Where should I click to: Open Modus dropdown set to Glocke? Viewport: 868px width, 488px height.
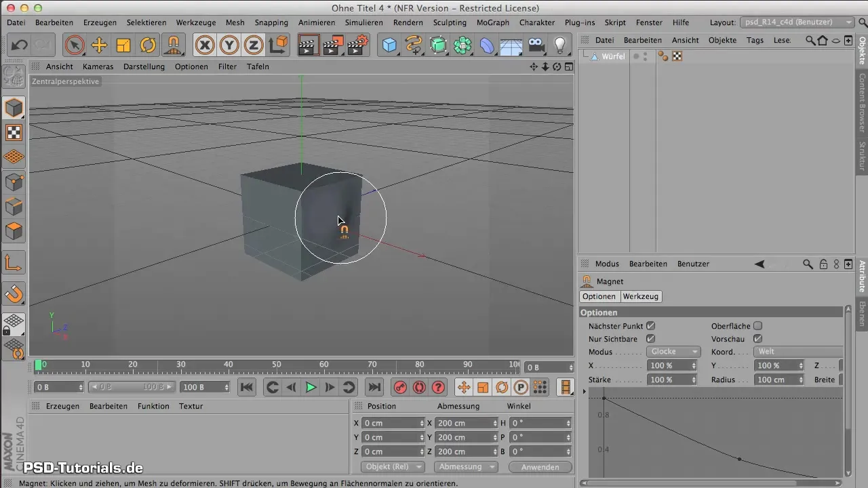[673, 352]
